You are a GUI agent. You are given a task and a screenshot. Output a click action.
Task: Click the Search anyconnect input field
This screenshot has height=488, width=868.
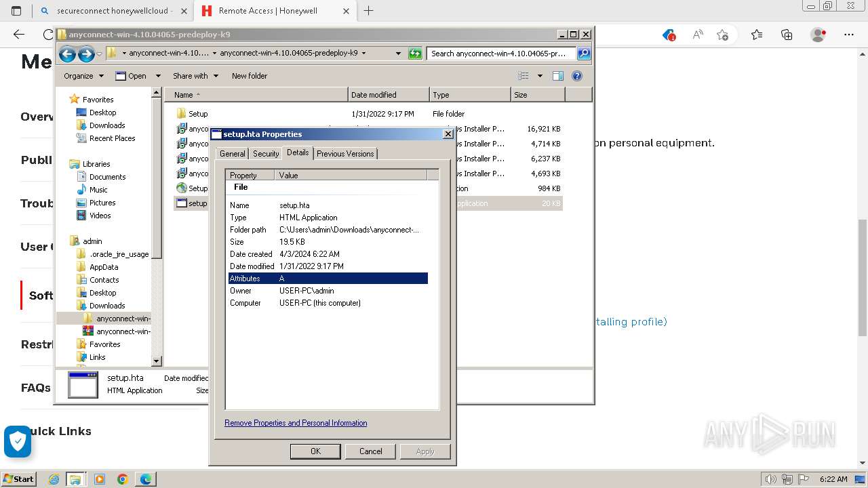pyautogui.click(x=501, y=54)
